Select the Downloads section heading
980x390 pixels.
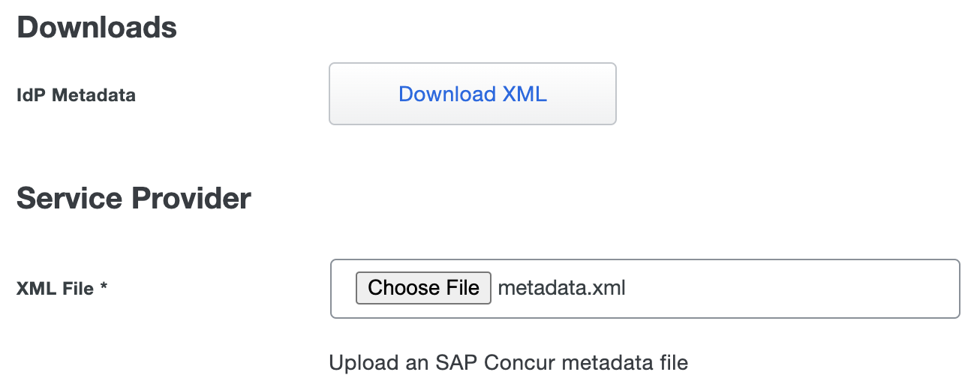click(x=97, y=28)
